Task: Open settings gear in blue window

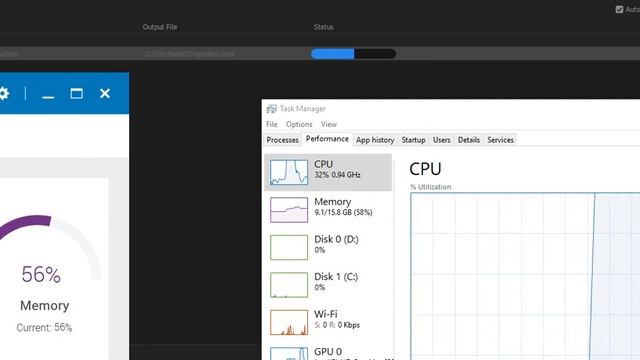Action: 4,93
